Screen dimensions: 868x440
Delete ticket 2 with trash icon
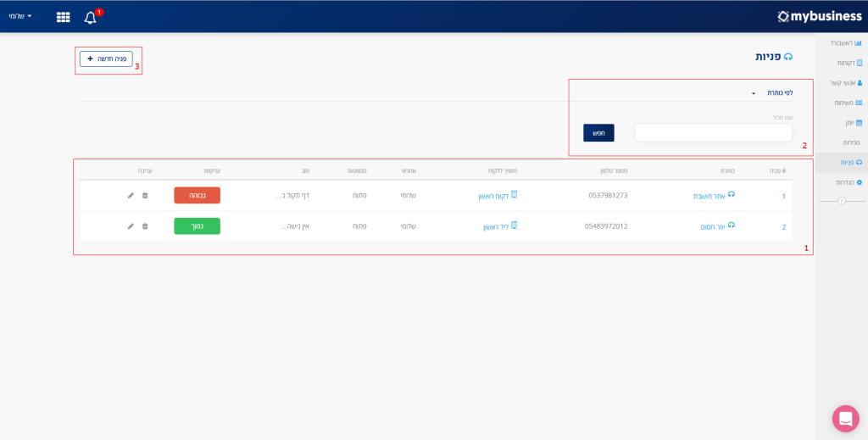145,226
